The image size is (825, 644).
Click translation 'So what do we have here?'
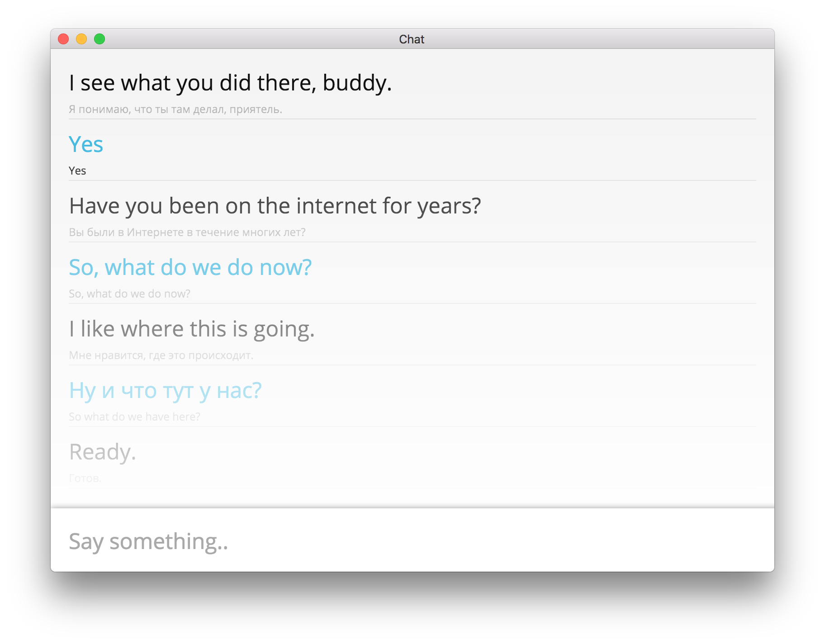coord(134,417)
